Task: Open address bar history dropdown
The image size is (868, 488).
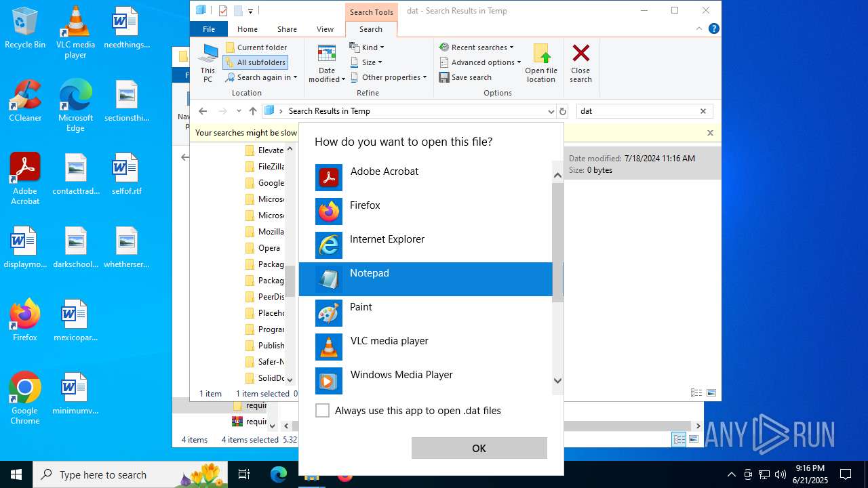Action: pyautogui.click(x=551, y=111)
